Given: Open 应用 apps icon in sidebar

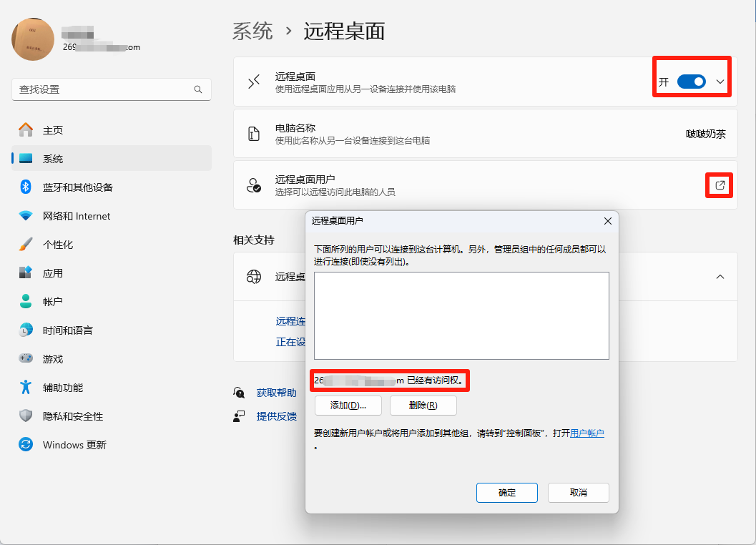Looking at the screenshot, I should [x=26, y=273].
